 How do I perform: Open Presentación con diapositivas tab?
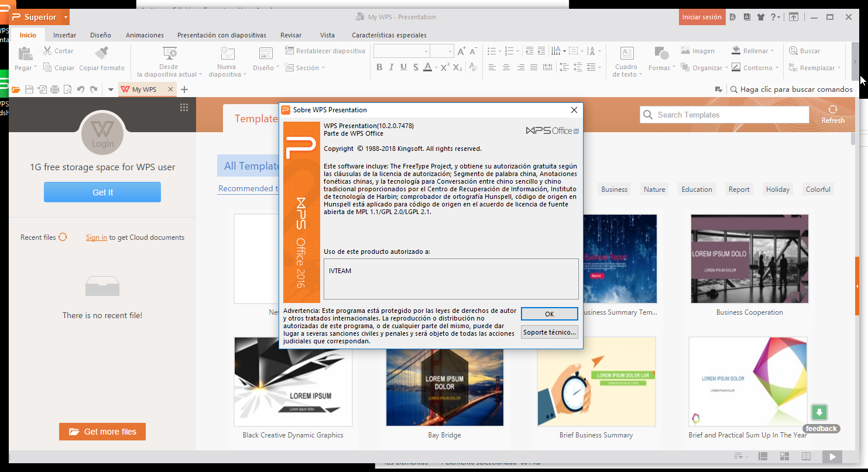click(222, 35)
